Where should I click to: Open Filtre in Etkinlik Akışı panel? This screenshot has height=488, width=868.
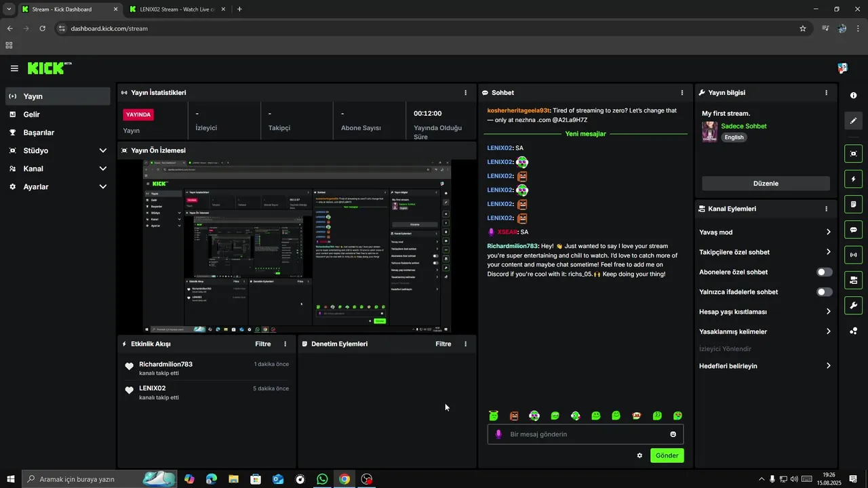(x=263, y=344)
